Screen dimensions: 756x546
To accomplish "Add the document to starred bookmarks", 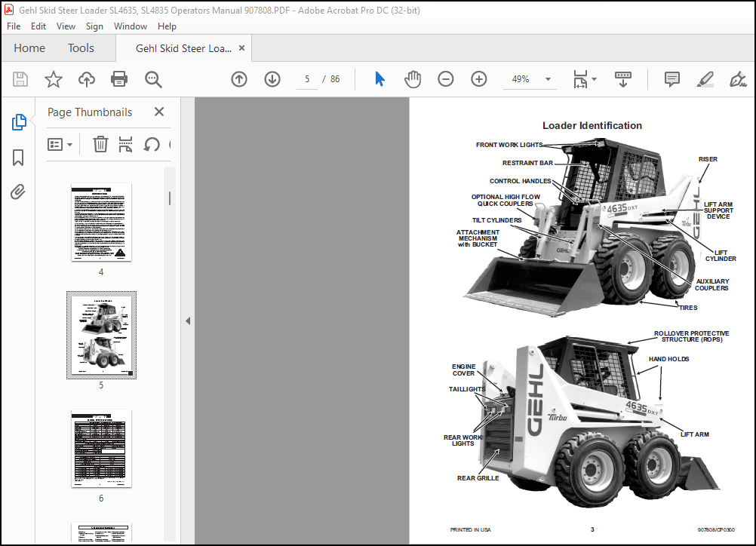I will [54, 79].
